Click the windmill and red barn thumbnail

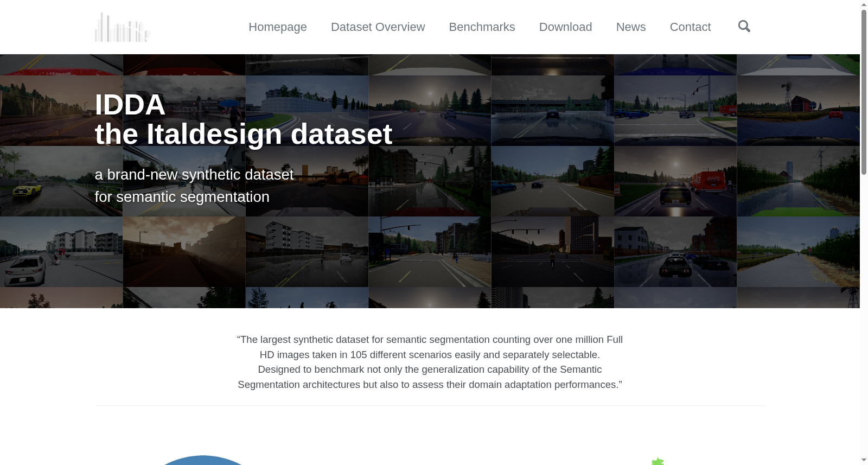coord(799,111)
